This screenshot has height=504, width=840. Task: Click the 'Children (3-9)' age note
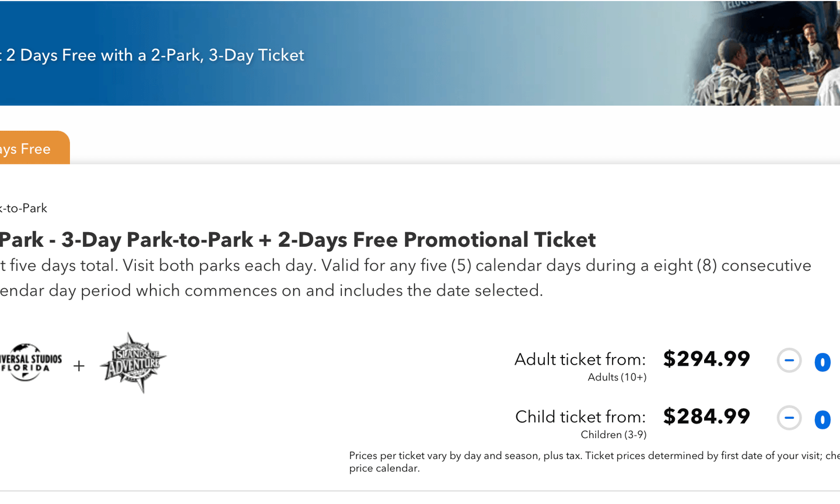[613, 435]
